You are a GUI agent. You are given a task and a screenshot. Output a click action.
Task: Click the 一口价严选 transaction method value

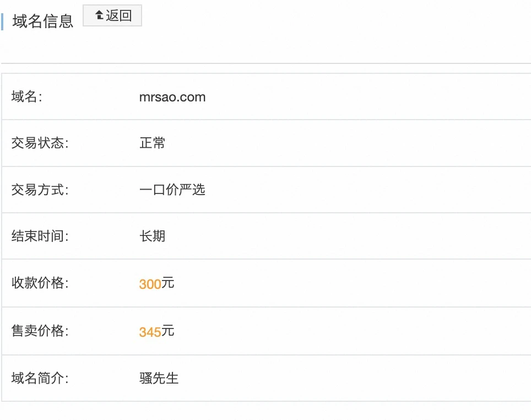tap(172, 190)
